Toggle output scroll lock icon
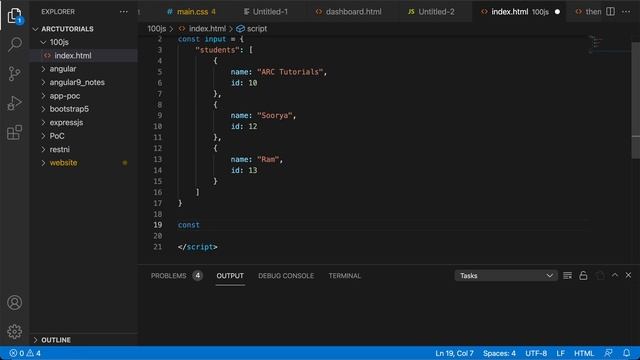The height and width of the screenshot is (360, 640). pos(583,276)
